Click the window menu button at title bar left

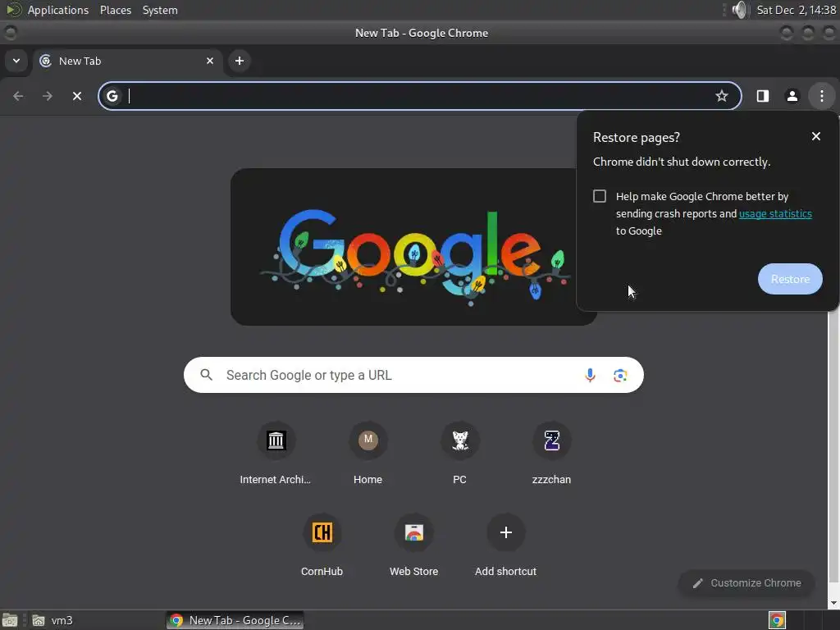pyautogui.click(x=10, y=33)
